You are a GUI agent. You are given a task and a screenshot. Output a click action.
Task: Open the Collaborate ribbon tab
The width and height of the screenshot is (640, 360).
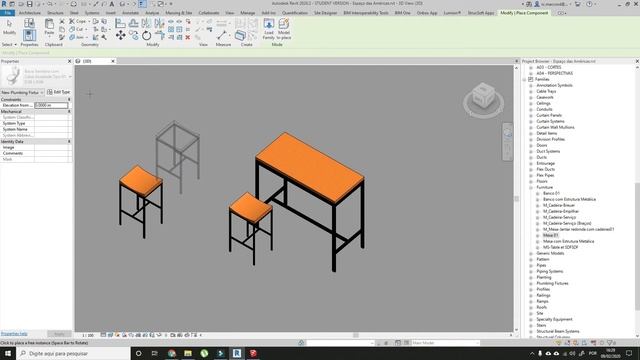(x=209, y=13)
